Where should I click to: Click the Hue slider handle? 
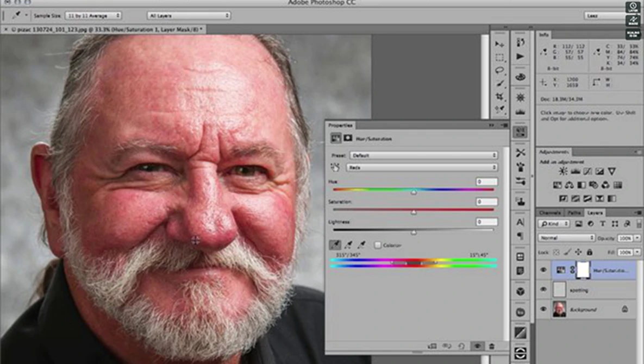pos(414,192)
